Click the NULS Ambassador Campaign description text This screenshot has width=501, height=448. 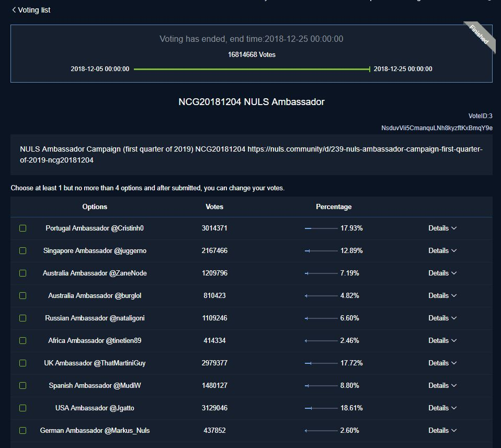[251, 155]
